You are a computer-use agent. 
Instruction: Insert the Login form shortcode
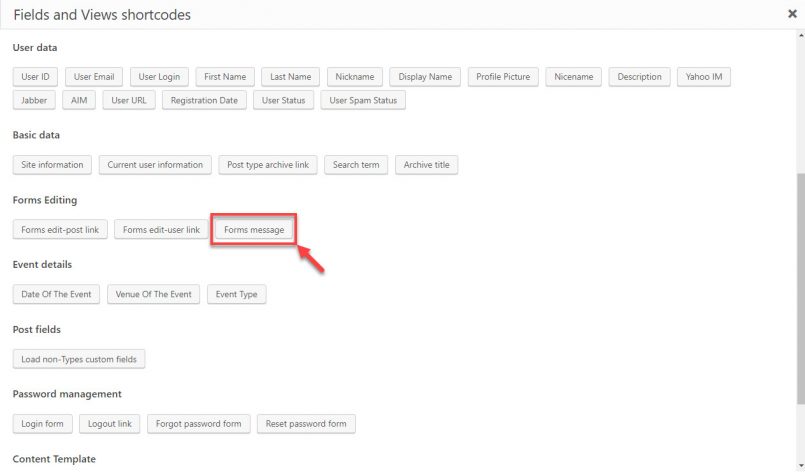(43, 424)
